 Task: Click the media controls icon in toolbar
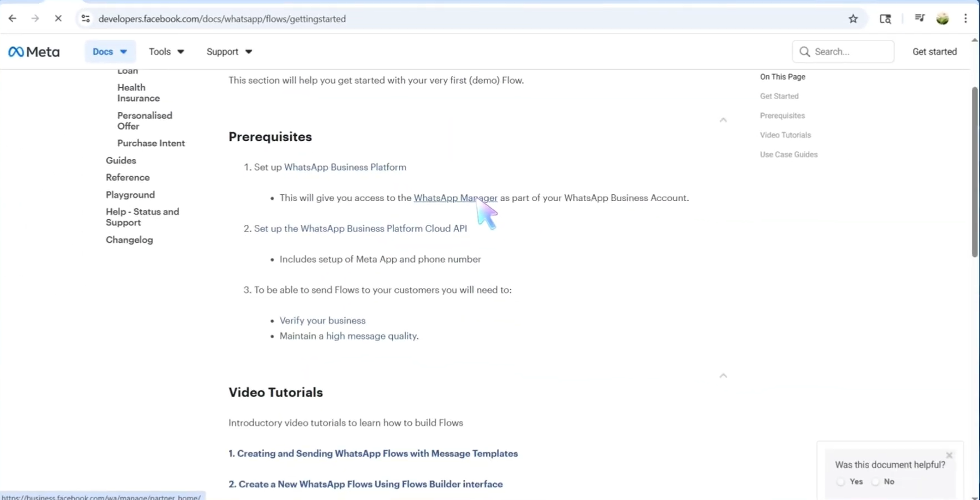[920, 19]
